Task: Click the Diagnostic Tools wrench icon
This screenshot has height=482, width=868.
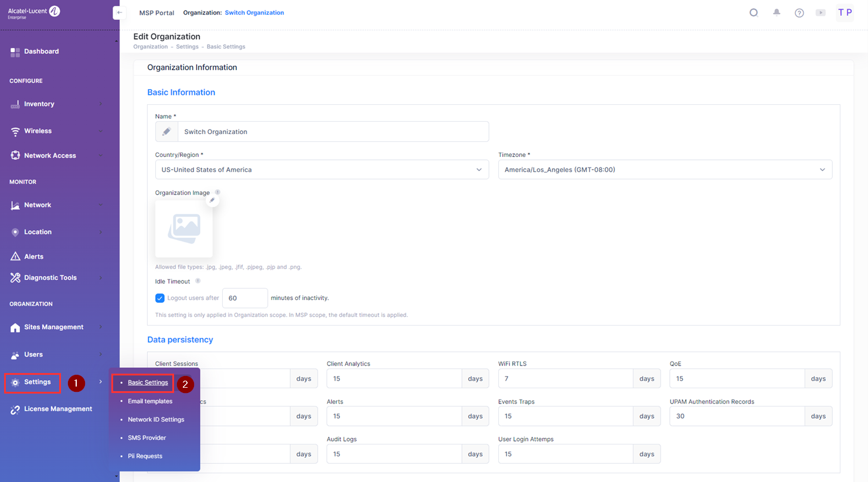Action: tap(15, 278)
